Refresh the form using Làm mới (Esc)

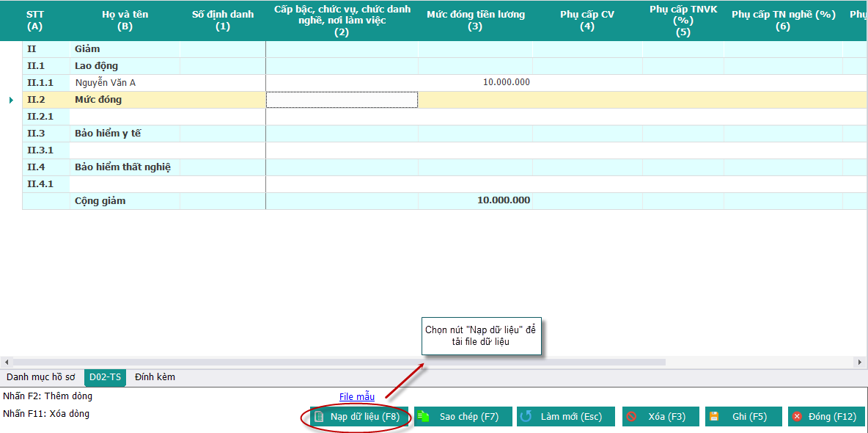(x=566, y=416)
